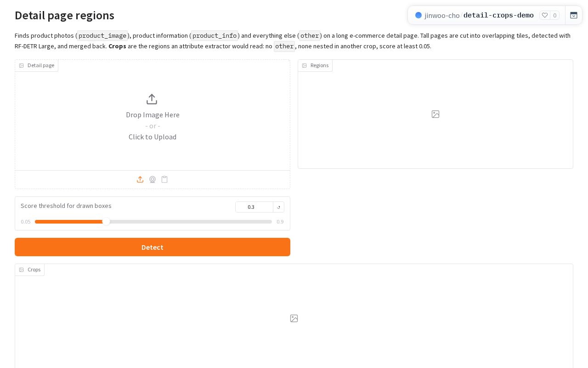Click the 'Drop Image Here' text
Viewport: 588px width, 368px height.
pos(153,115)
